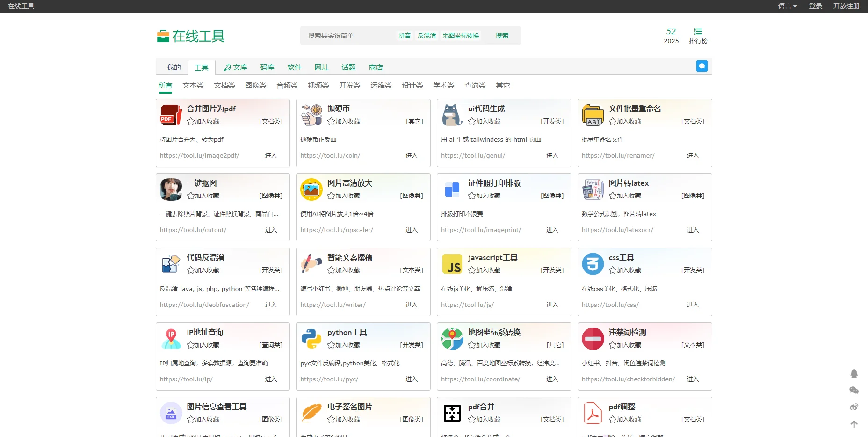Open the 排行榜 ranking icon
Viewport: 868px width, 437px height.
pos(698,31)
